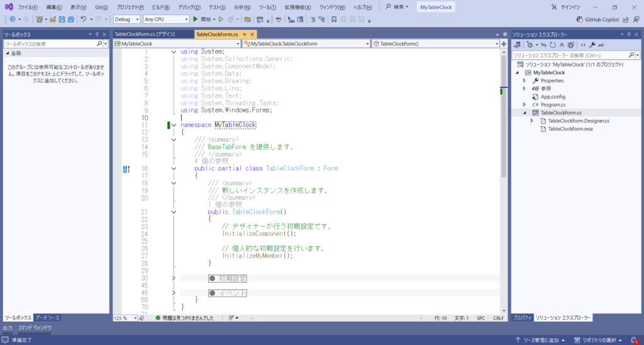This screenshot has height=345, width=644.
Task: Click the Navigate Backward toolbar icon
Action: pos(13,19)
